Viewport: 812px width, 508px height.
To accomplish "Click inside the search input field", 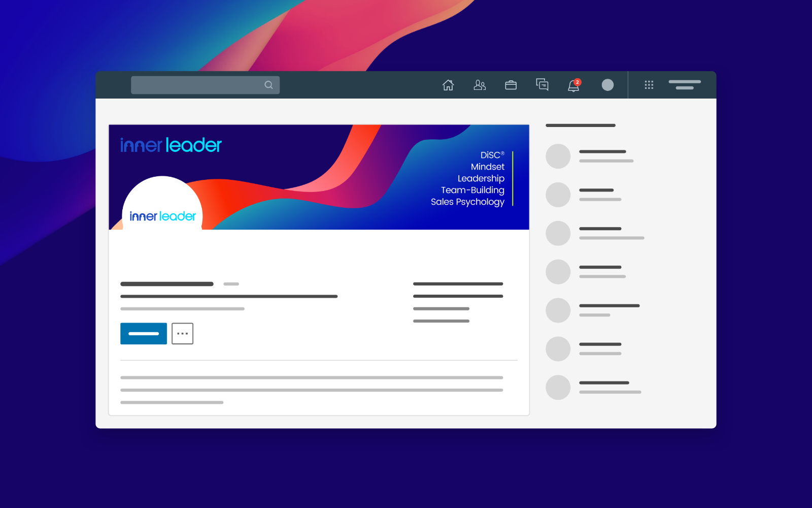I will pyautogui.click(x=205, y=85).
